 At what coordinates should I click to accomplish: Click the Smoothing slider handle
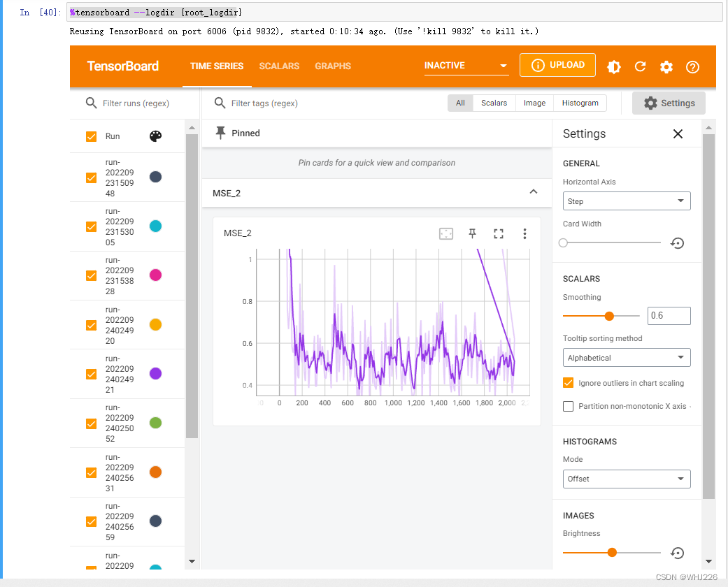pos(609,316)
